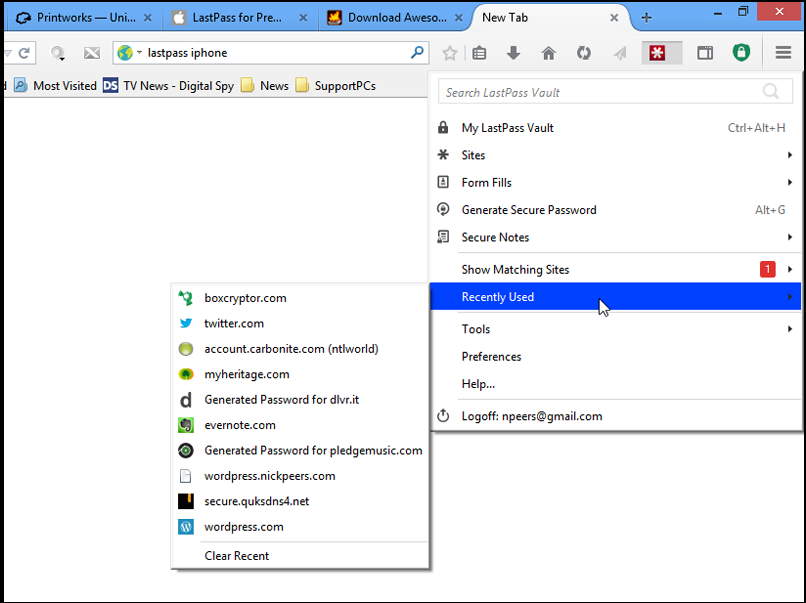Viewport: 806px width, 603px height.
Task: Click the secure.quksdns4.net black icon
Action: coord(186,501)
